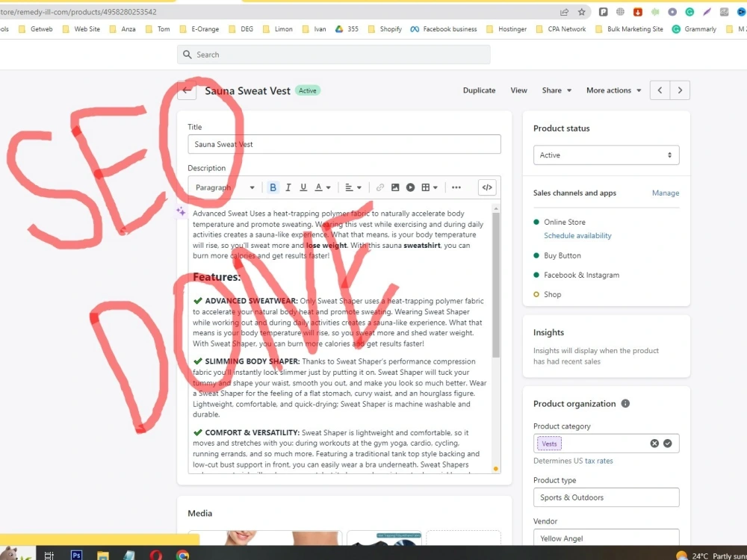Click the weather widget in the taskbar
Viewport: 747px width, 560px height.
coord(711,556)
